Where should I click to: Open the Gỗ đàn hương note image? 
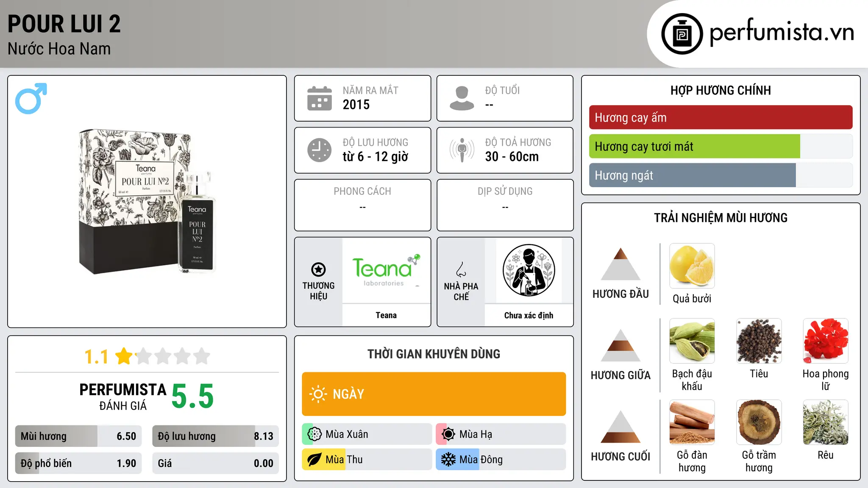[x=692, y=422]
